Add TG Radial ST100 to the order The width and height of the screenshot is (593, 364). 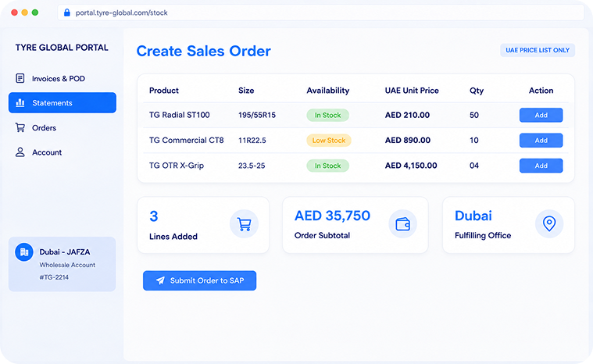tap(541, 116)
